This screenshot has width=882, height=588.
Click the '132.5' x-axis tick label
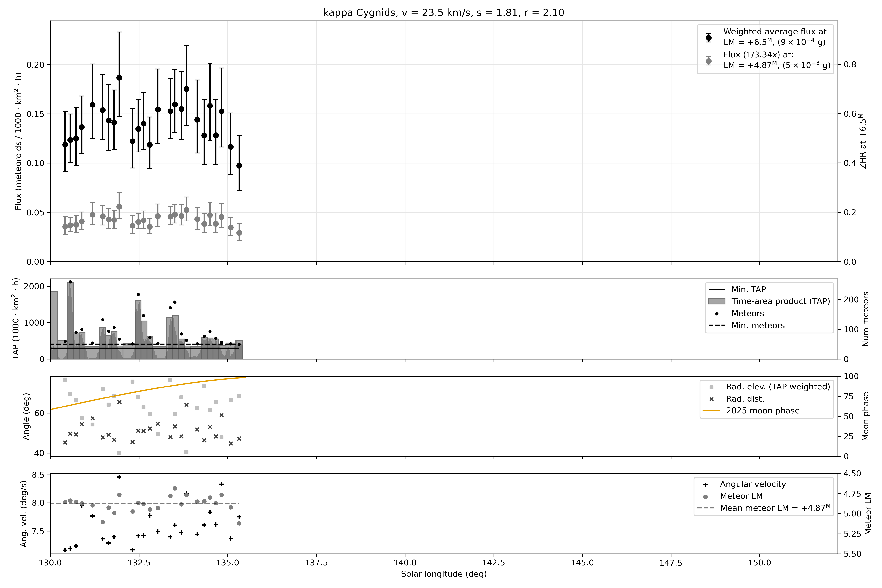tap(139, 563)
